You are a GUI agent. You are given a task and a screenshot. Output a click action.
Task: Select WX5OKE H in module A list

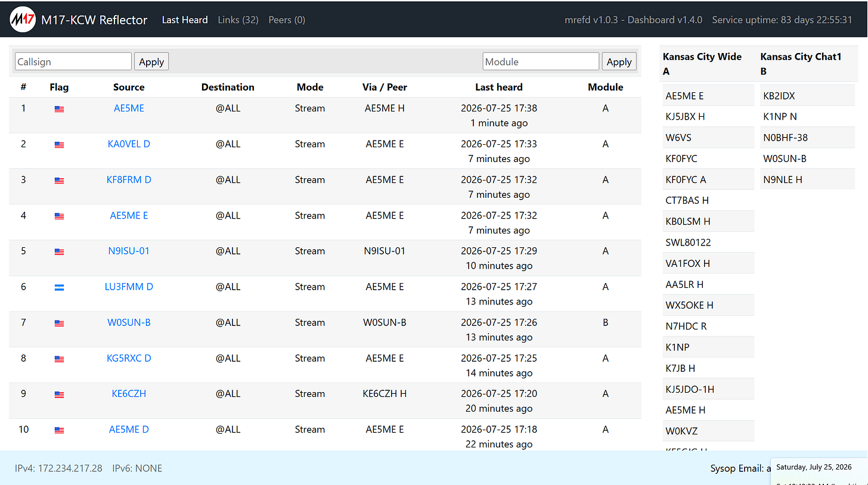[x=708, y=305]
